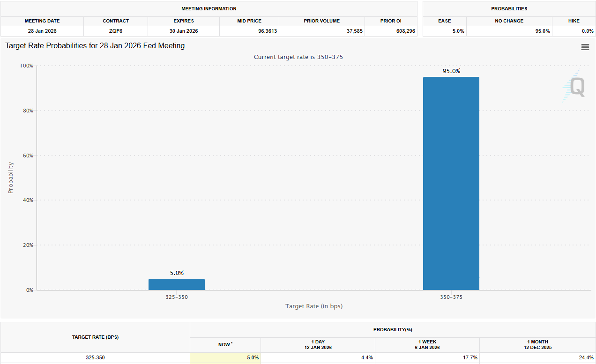Viewport: 596px width, 364px height.
Task: Click the 'Target Rate (in bps)' axis label
Action: [x=313, y=306]
